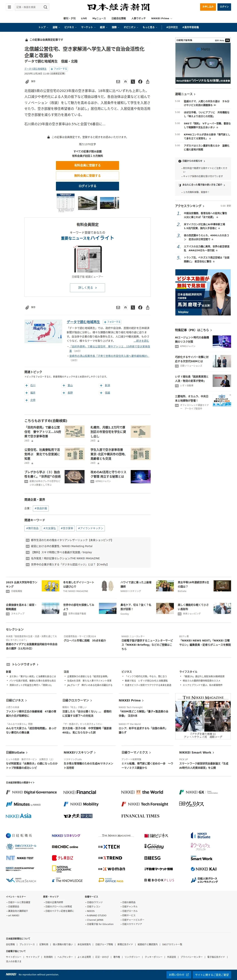Click paperclip save icon below article box
The image size is (237, 980).
tap(27, 307)
